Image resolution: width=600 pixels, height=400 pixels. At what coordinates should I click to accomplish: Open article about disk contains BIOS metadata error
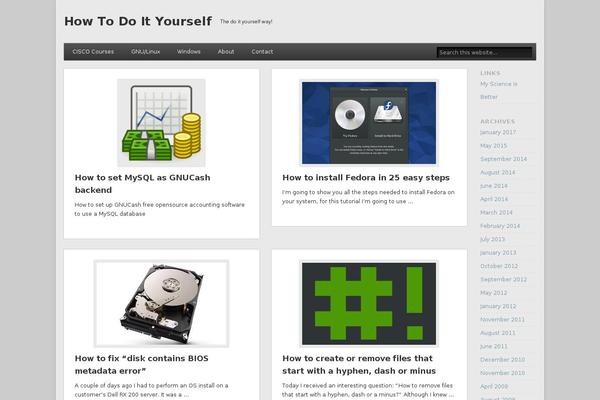(142, 364)
